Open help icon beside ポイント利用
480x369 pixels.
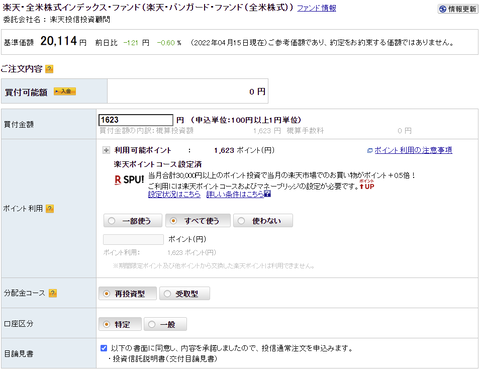point(50,209)
